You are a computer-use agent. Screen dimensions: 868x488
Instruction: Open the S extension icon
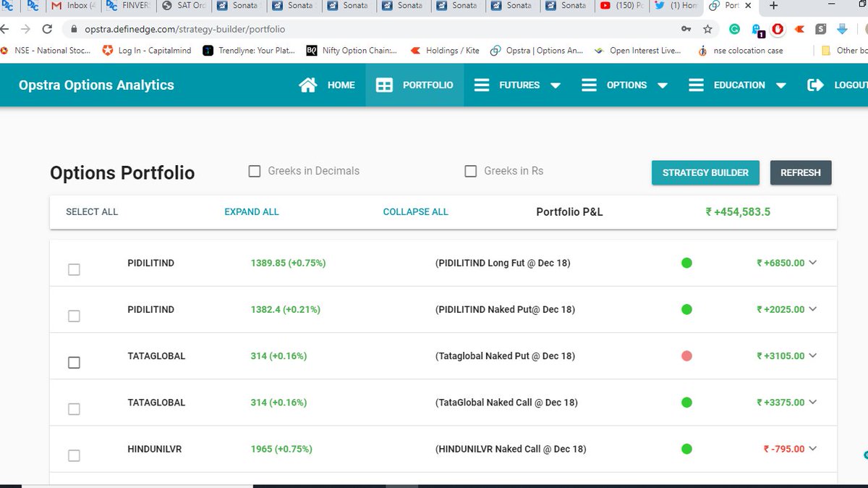[820, 30]
